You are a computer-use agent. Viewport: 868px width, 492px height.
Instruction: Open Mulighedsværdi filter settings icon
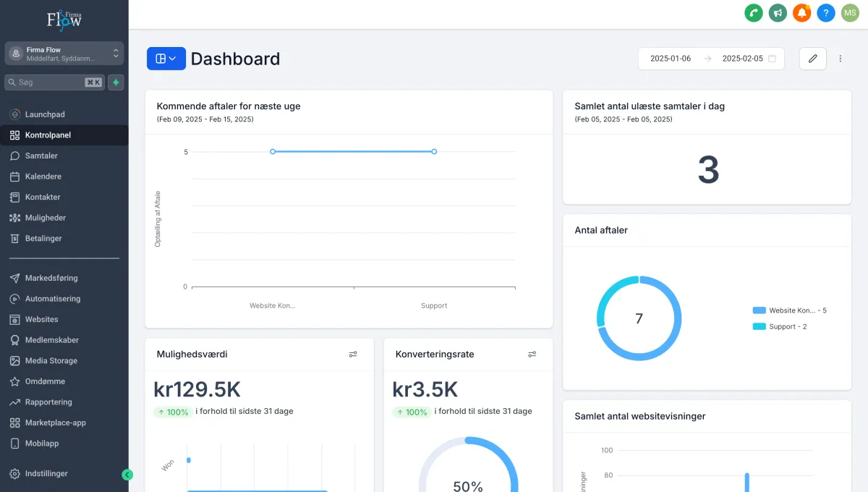[x=353, y=355]
